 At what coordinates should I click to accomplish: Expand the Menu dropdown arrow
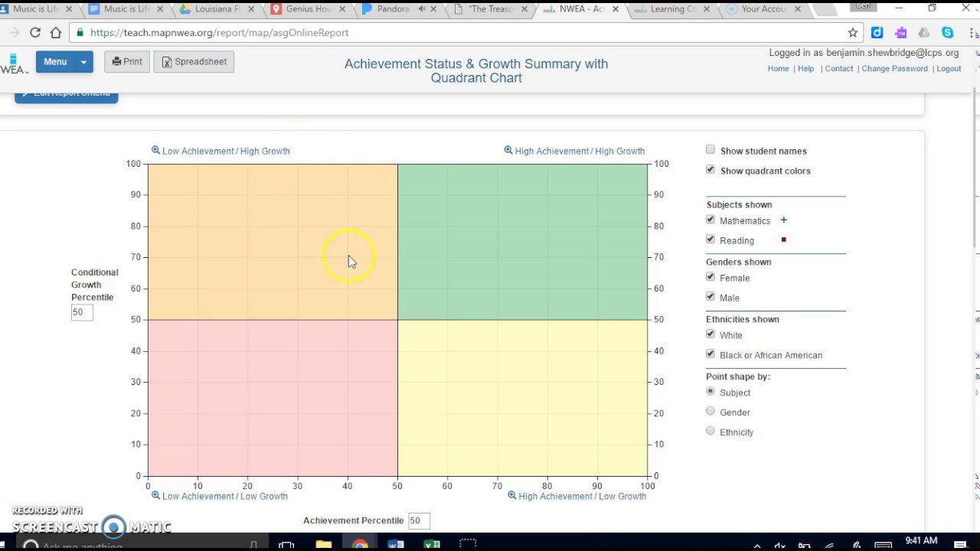[83, 62]
